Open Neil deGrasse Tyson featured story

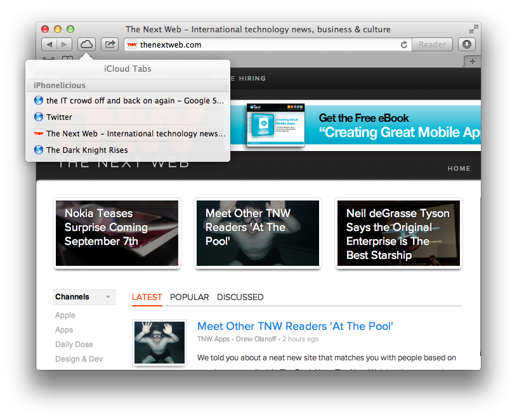coord(398,233)
